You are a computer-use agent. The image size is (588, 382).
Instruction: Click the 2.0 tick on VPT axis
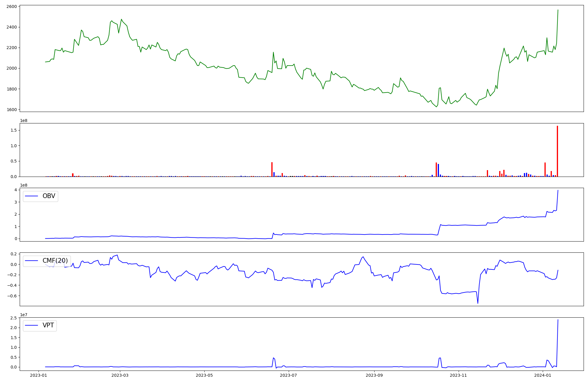14,328
